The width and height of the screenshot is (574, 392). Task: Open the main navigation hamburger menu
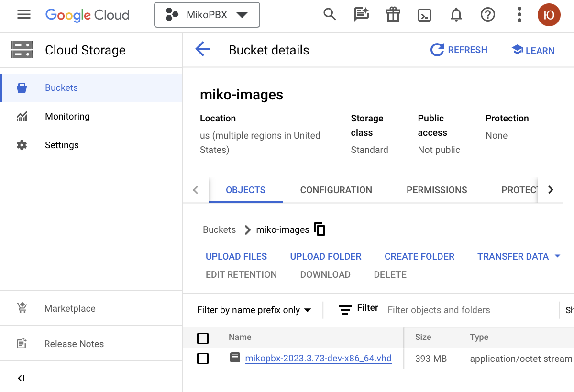[x=24, y=15]
